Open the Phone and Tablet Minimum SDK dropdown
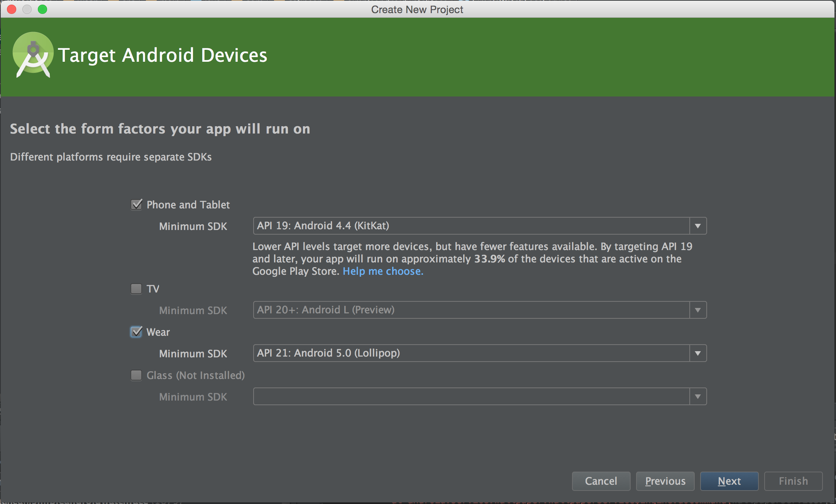Screen dimensions: 836x504 point(698,226)
